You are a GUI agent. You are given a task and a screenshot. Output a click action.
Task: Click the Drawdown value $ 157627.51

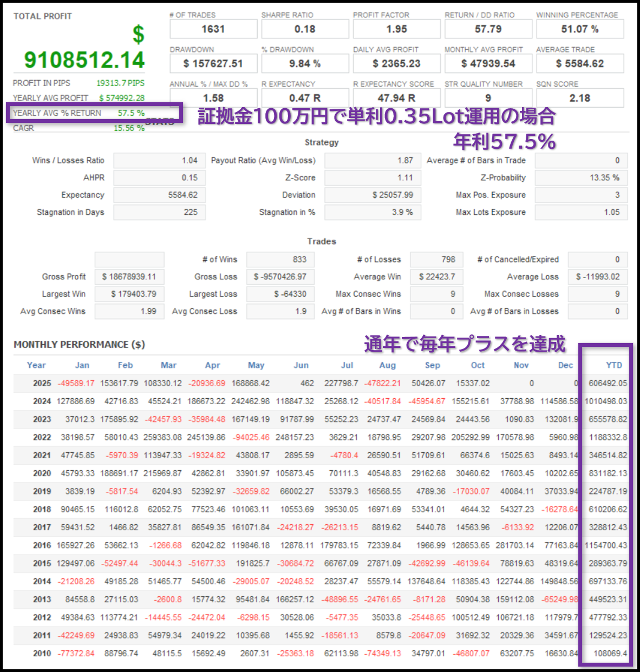tap(213, 64)
